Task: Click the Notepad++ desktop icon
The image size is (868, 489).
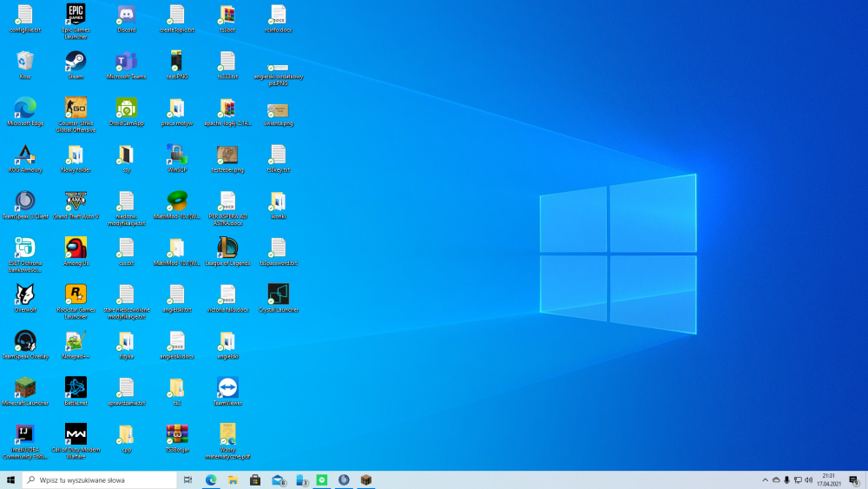Action: tap(76, 341)
